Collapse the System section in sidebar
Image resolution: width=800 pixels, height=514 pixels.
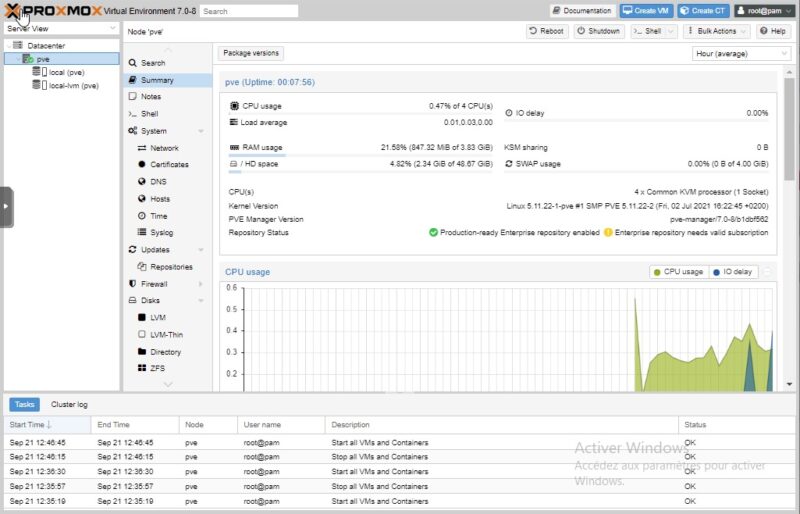201,131
